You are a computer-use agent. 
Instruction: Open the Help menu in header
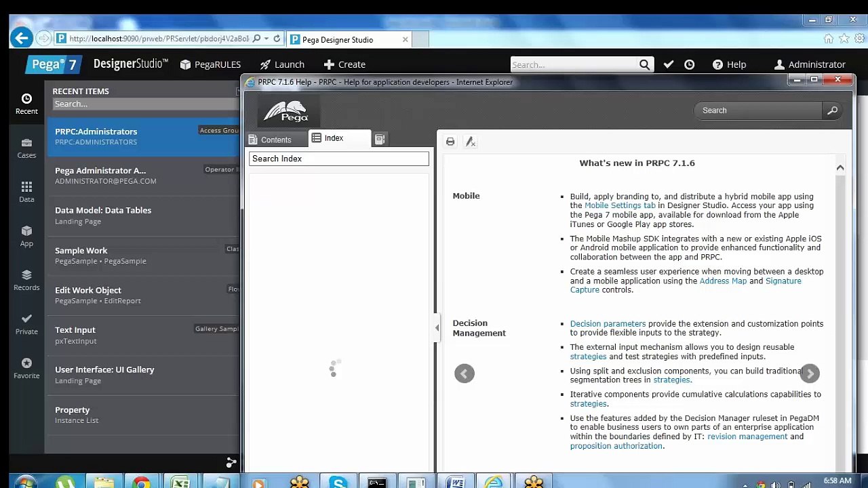click(729, 64)
